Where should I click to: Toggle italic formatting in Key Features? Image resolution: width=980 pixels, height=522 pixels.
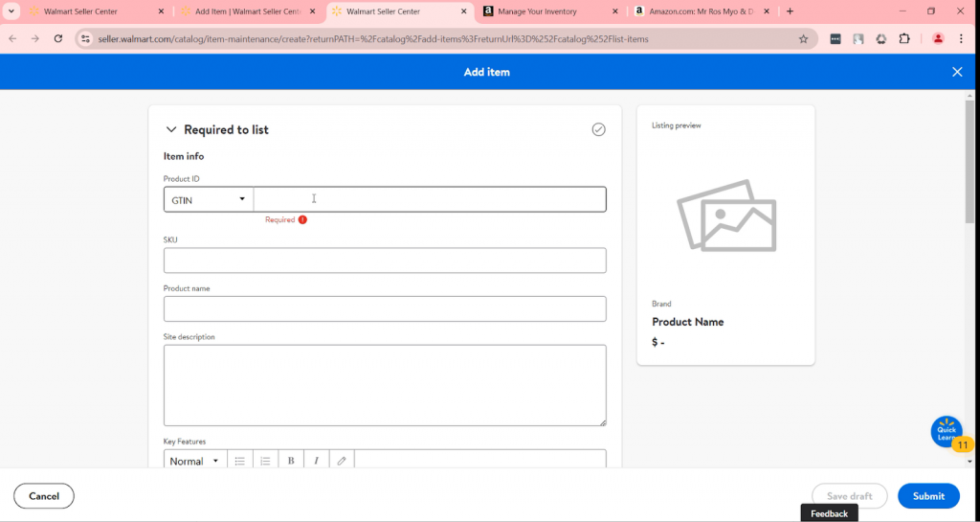coord(317,461)
